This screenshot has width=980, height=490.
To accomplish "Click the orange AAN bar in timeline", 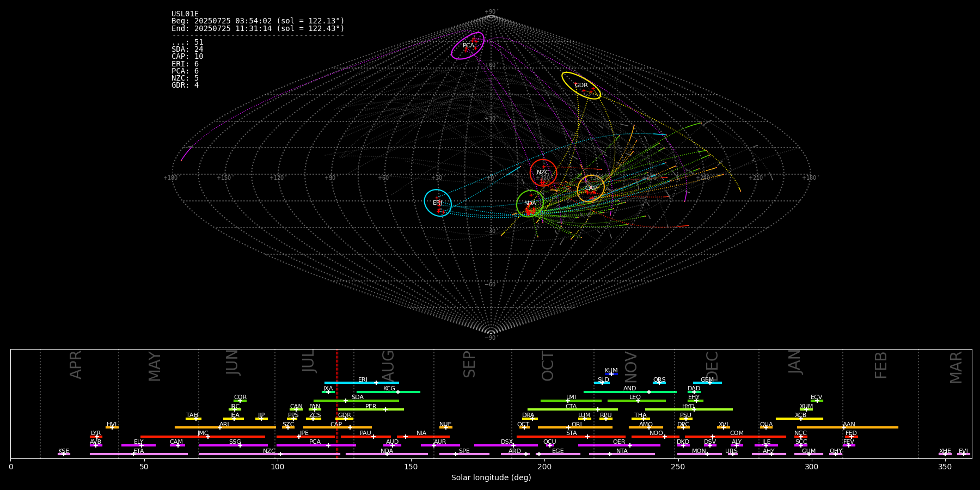I will tap(848, 427).
